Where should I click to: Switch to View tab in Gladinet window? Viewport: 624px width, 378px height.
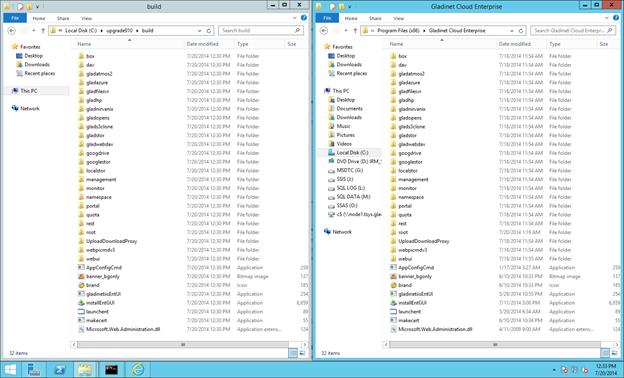point(398,18)
